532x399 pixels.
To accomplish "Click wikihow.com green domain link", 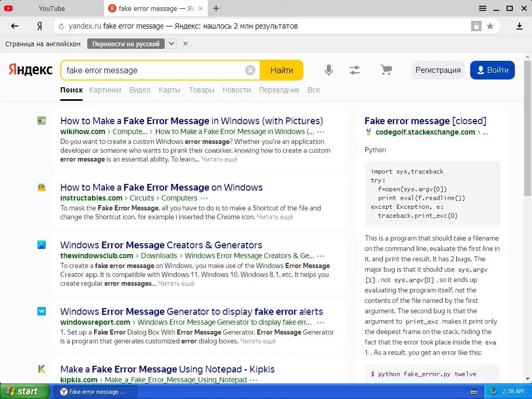I will tap(83, 131).
